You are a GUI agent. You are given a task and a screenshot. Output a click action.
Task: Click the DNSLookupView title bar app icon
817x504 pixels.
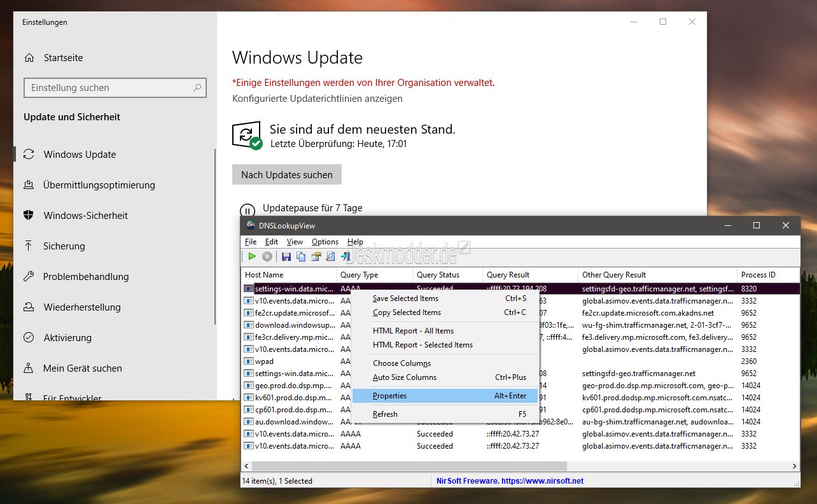point(250,225)
